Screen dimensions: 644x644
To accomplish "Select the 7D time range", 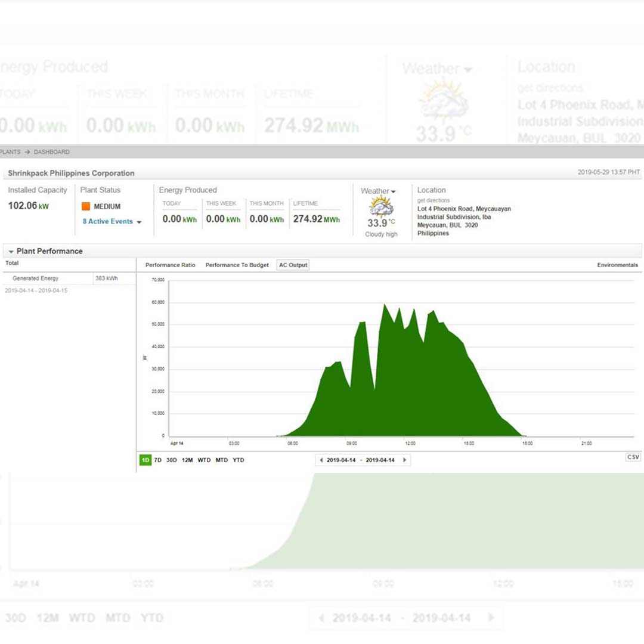I will [x=157, y=460].
